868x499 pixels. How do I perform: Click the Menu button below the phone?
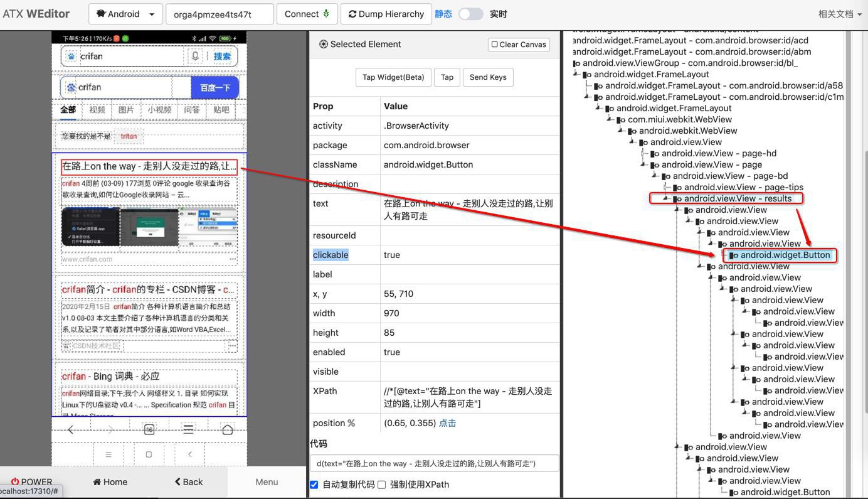point(267,482)
